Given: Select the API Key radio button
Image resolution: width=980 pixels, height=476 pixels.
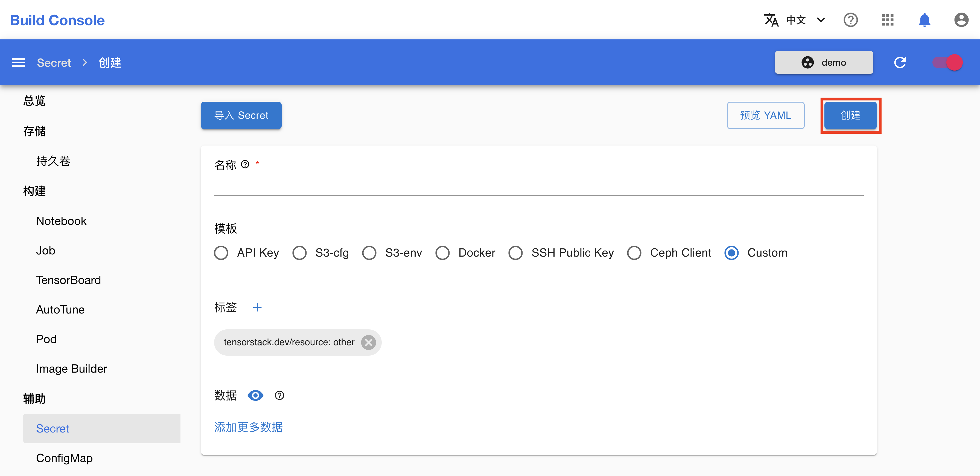Looking at the screenshot, I should click(222, 253).
